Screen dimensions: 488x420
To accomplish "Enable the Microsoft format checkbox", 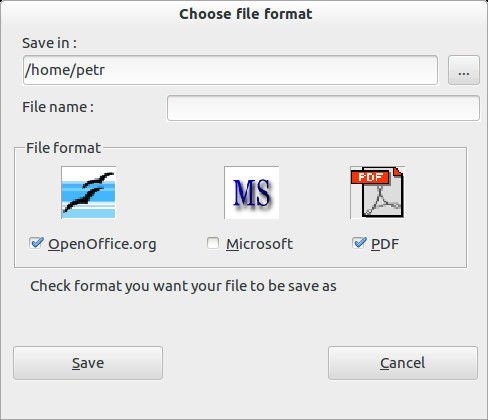I will (x=213, y=243).
